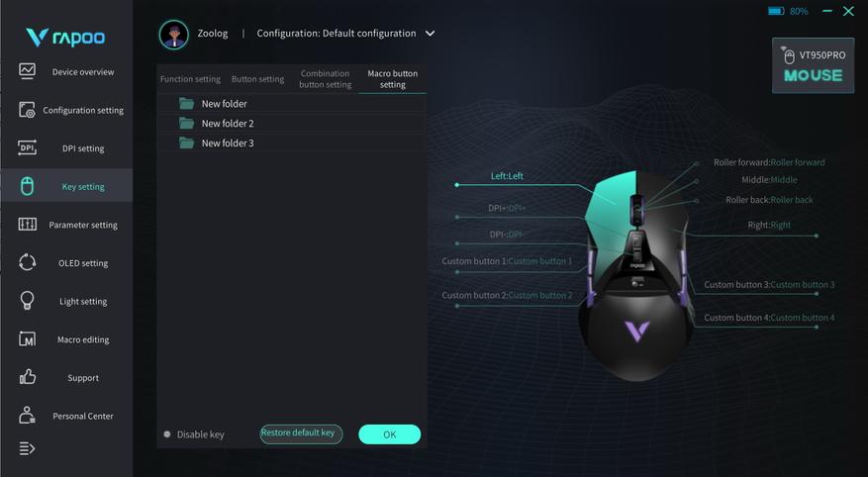Open the Configuration setting icon
The height and width of the screenshot is (477, 868).
[27, 110]
